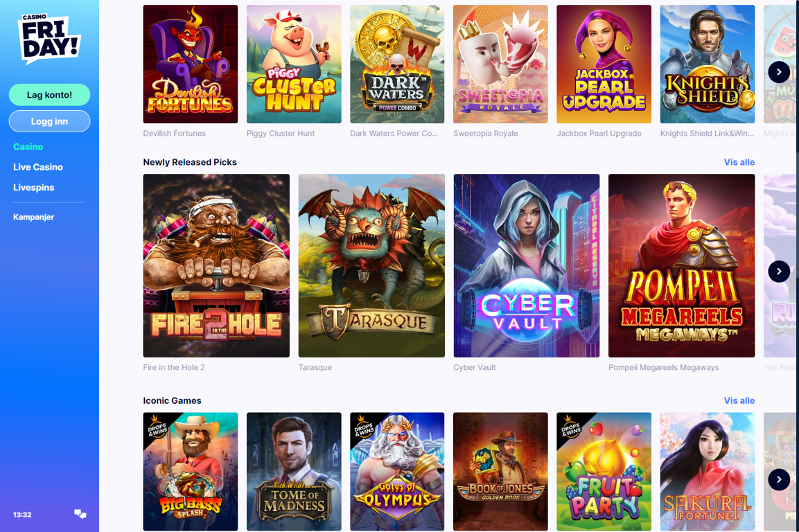Click the Casino Friday logo
799x532 pixels.
49,39
